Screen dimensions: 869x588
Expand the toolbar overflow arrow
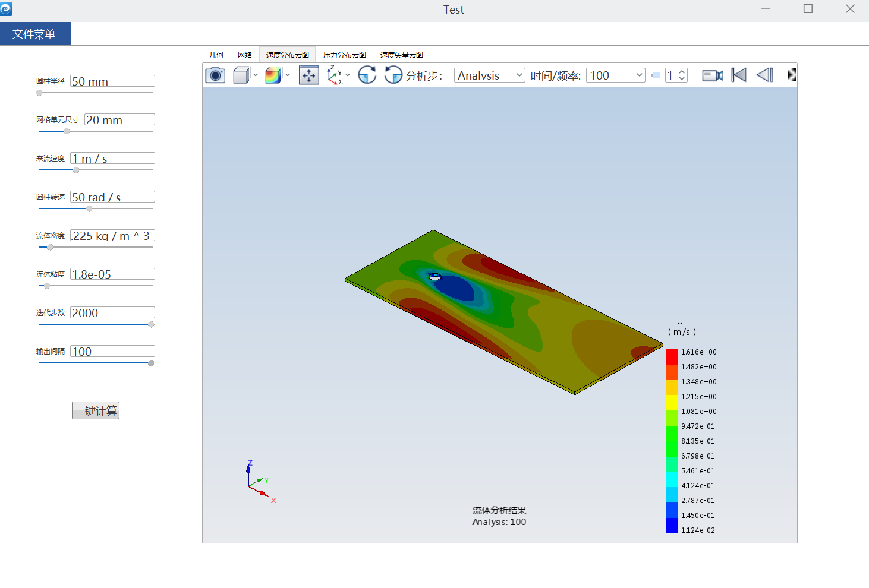coord(792,75)
